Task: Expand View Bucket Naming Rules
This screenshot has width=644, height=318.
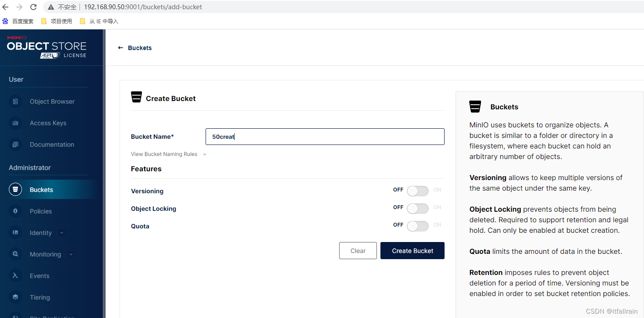Action: tap(169, 154)
